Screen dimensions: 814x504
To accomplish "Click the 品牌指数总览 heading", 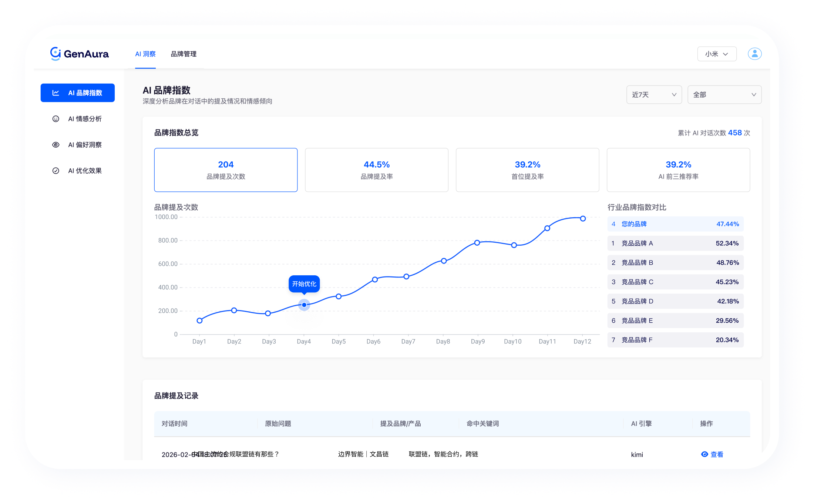I will pyautogui.click(x=176, y=132).
